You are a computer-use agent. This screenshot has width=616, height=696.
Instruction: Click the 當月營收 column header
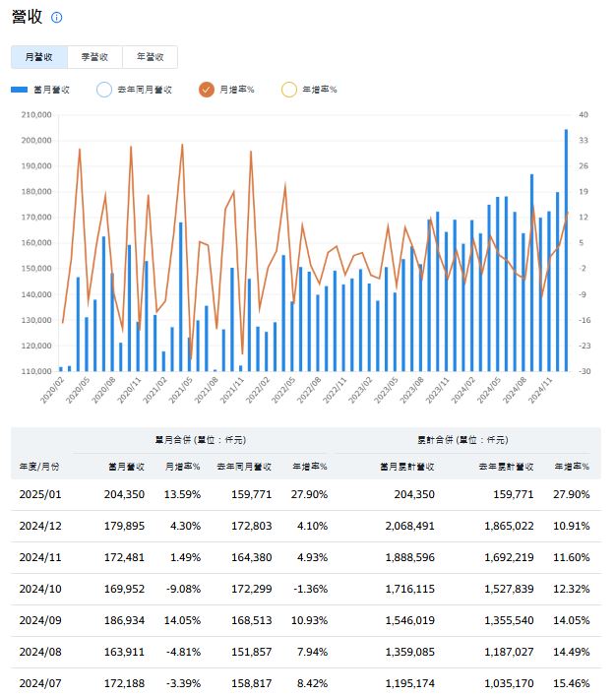[x=127, y=467]
